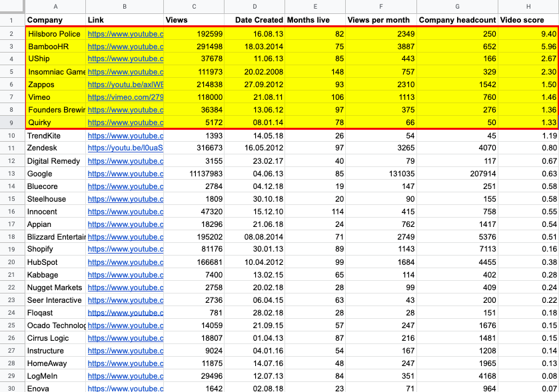The width and height of the screenshot is (559, 392).
Task: Select column C header
Action: (x=194, y=7)
